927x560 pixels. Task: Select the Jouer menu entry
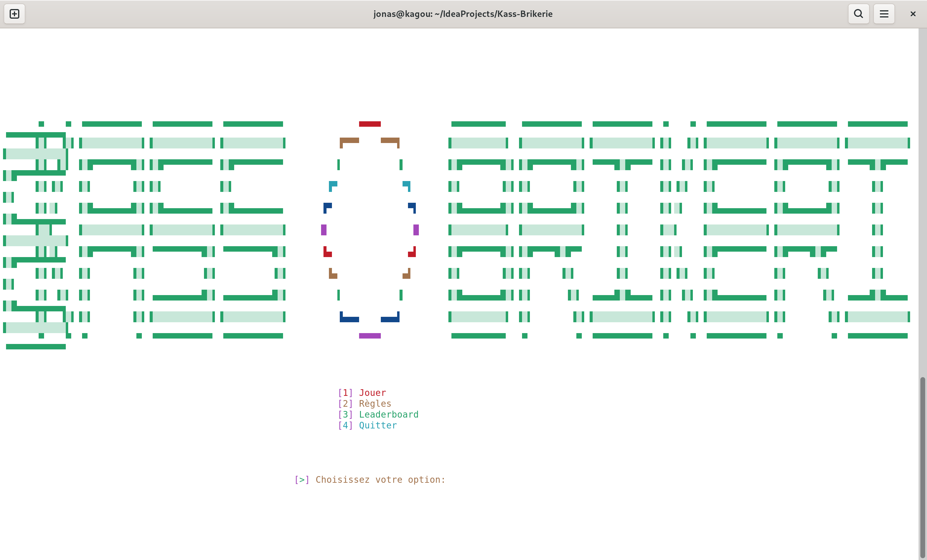point(372,393)
